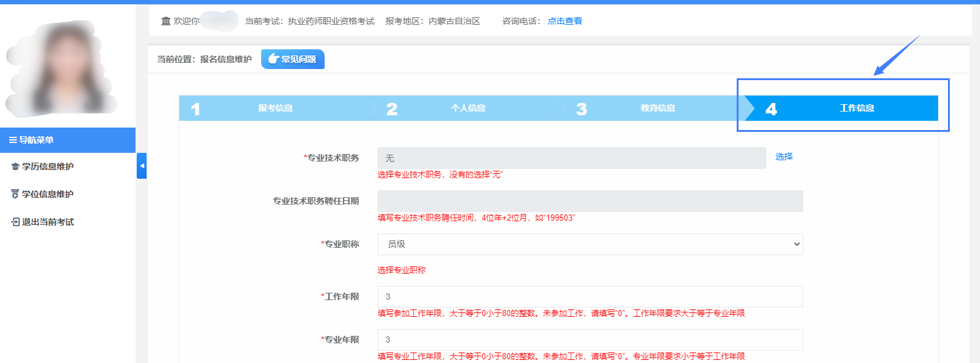Click the hand pointer icon on 常见问题
The width and height of the screenshot is (980, 363).
(x=273, y=59)
